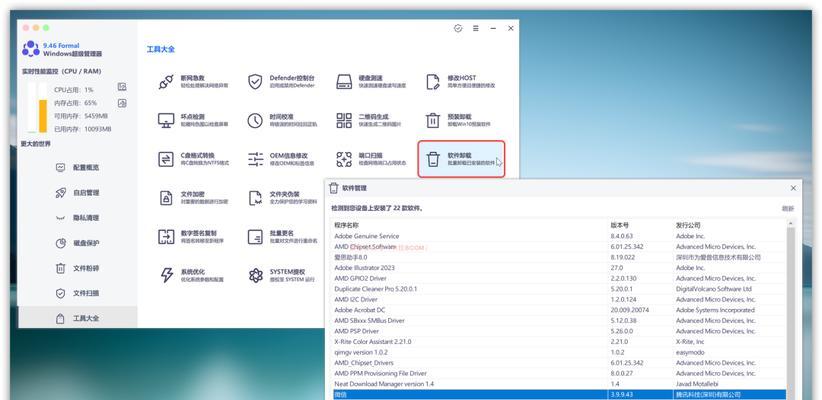Select the Adobe Acrobat DC row
The width and height of the screenshot is (822, 400).
(559, 310)
